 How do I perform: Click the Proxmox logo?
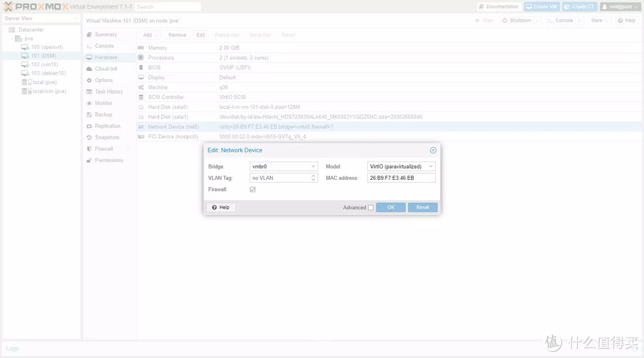pos(36,7)
